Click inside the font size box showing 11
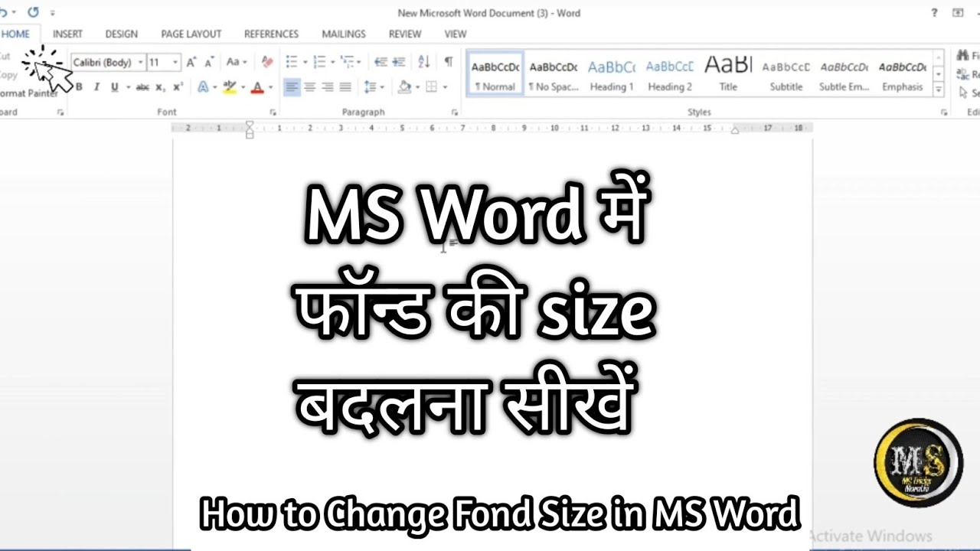 coord(158,62)
